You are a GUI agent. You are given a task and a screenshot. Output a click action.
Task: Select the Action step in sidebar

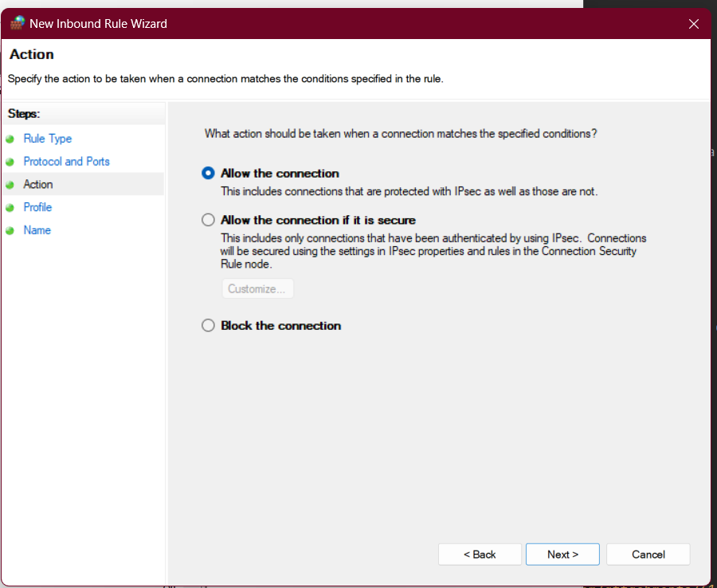click(x=38, y=185)
